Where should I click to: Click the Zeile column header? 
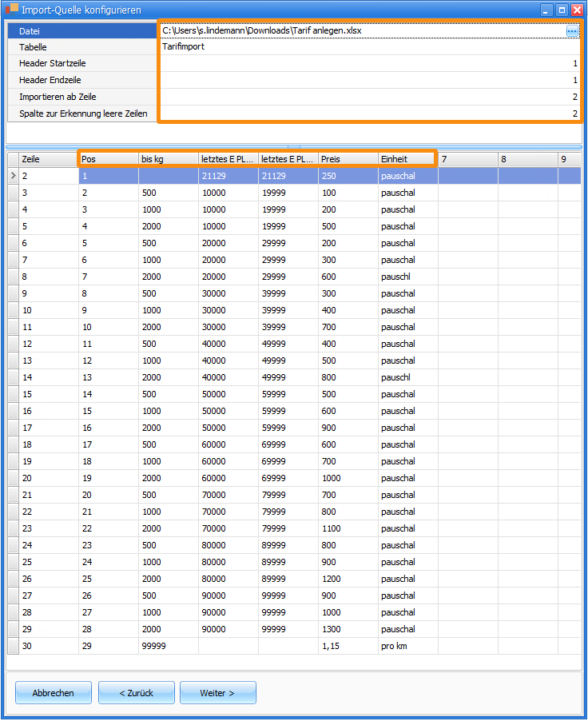48,159
